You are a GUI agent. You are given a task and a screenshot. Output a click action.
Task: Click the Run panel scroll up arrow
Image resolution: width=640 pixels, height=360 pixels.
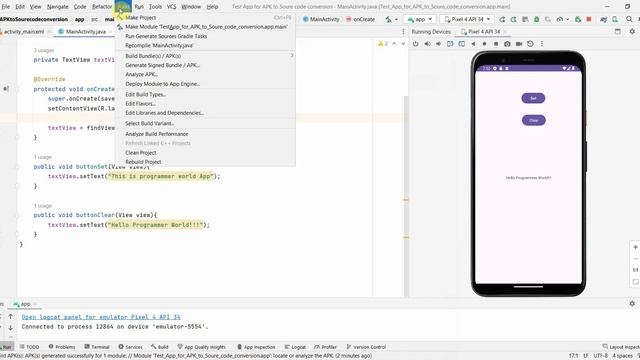pyautogui.click(x=11, y=316)
